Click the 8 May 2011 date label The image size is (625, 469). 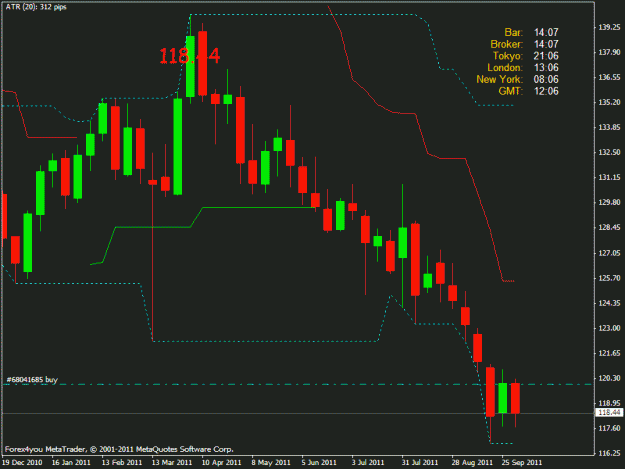[271, 463]
